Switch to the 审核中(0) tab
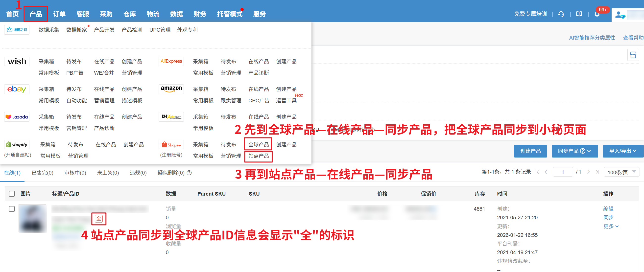 tap(75, 173)
